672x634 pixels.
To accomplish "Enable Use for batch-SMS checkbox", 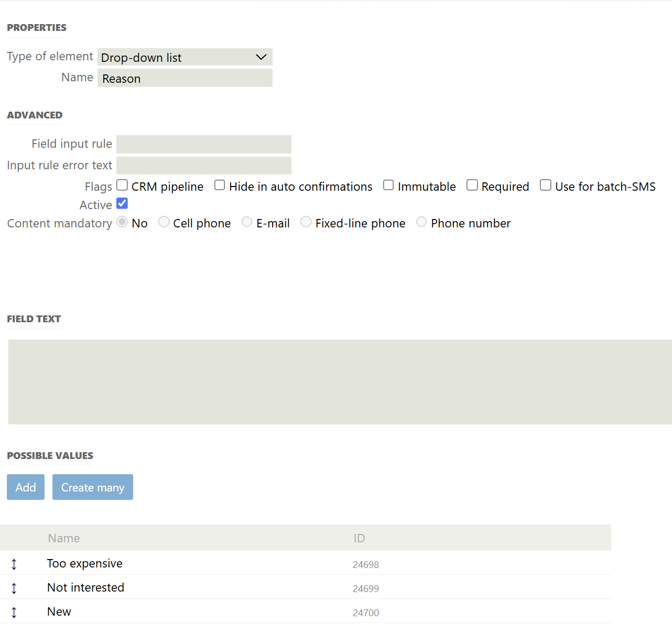I will coord(546,185).
